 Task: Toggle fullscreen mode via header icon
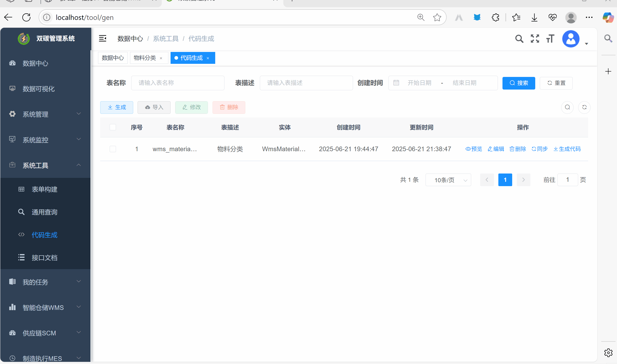(x=535, y=39)
